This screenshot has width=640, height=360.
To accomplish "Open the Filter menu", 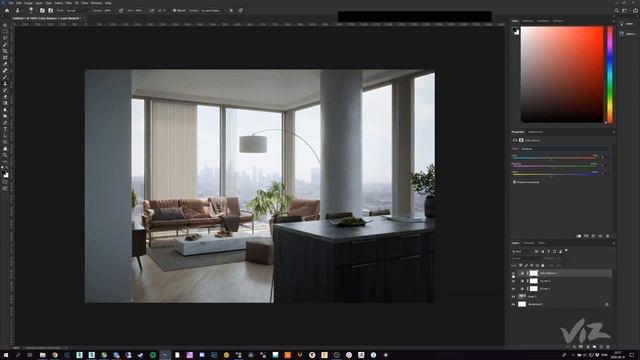I will pyautogui.click(x=69, y=3).
